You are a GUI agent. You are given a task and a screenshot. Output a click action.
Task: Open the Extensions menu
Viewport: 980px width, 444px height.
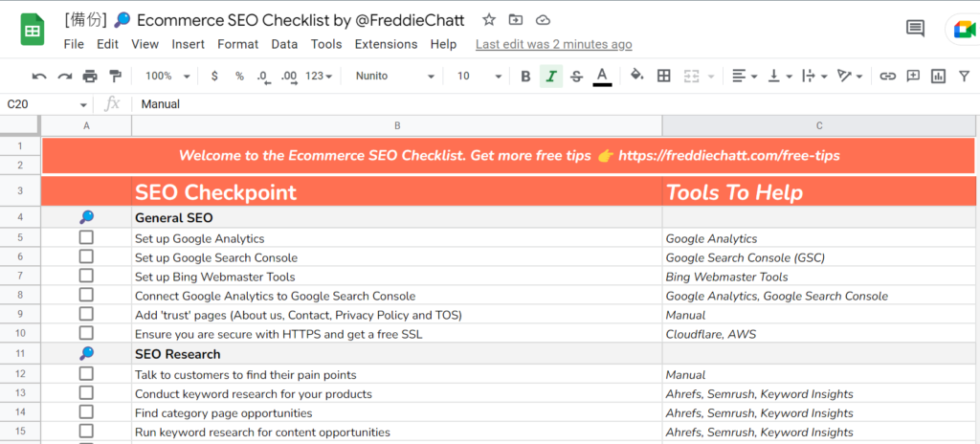coord(386,44)
